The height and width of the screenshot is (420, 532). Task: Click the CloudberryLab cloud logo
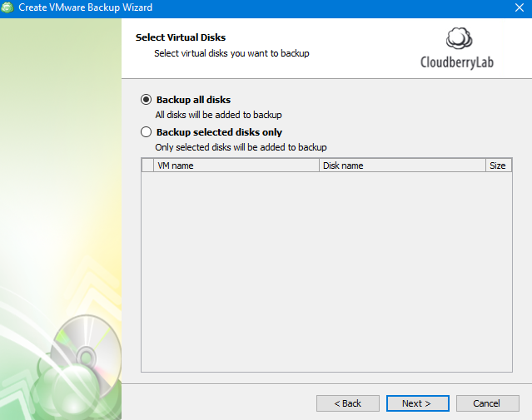459,38
